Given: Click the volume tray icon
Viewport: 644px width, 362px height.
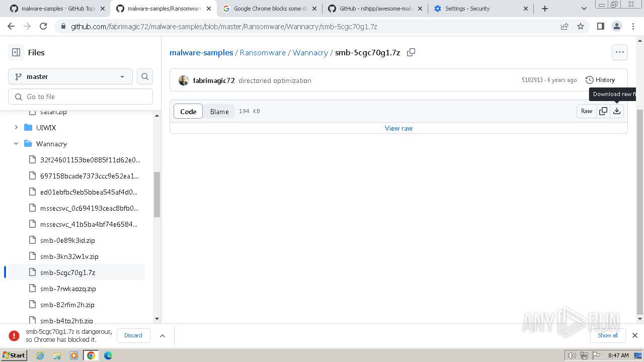Looking at the screenshot, I should pyautogui.click(x=572, y=355).
